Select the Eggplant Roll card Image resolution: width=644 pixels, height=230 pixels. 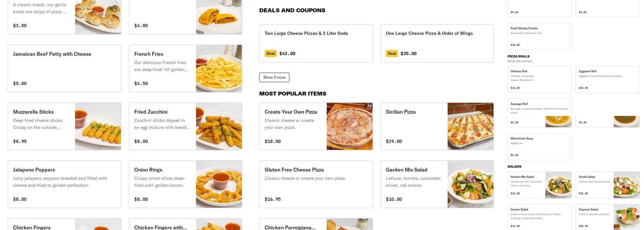tap(607, 79)
